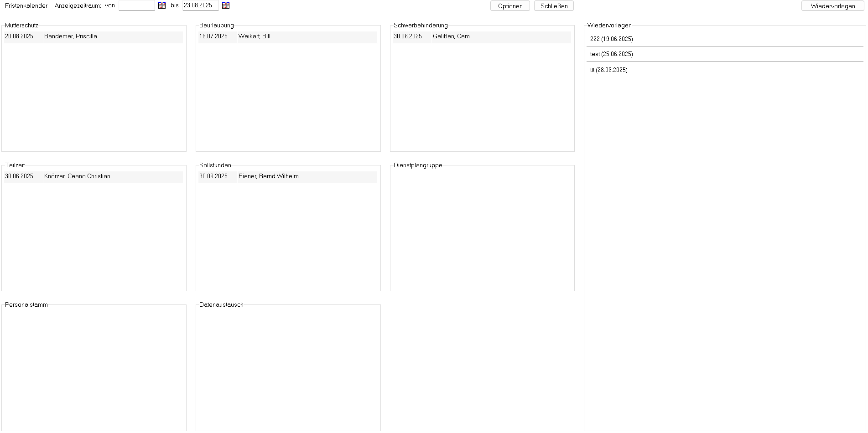This screenshot has height=433, width=868.
Task: Click the Wiedervorlagen button at top right
Action: pyautogui.click(x=832, y=6)
